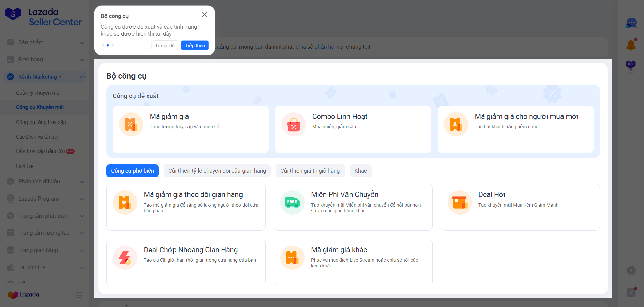This screenshot has height=307, width=644.
Task: Click the Miễn Phí Vận Chuyển truck icon
Action: coord(292,203)
